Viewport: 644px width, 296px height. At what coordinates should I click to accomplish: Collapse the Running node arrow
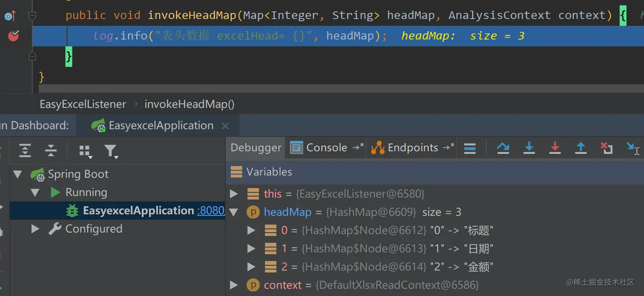(x=35, y=193)
